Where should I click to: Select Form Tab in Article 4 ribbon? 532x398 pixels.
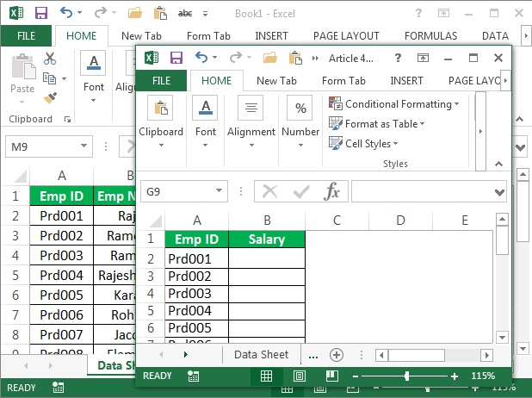click(343, 81)
